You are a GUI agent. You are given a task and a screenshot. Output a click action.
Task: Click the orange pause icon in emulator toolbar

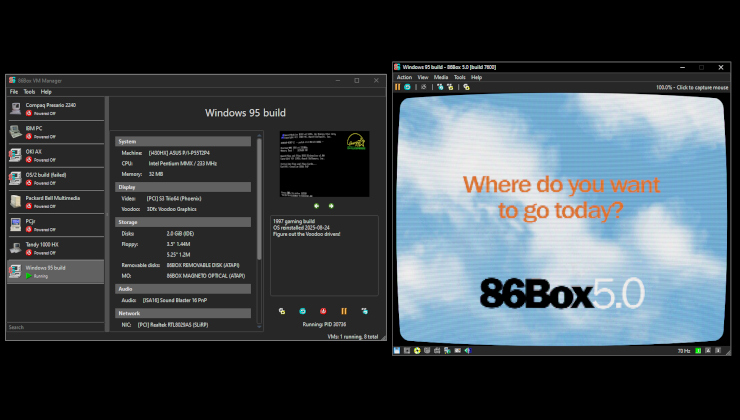tap(397, 87)
